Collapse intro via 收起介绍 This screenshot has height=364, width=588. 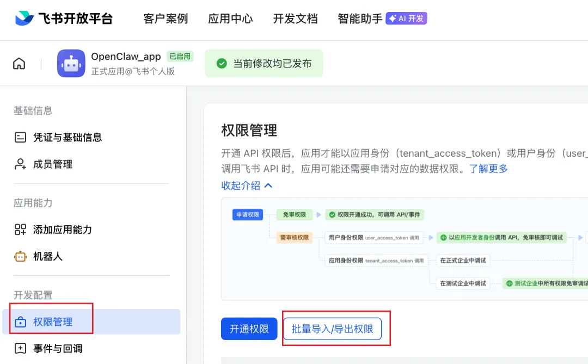(241, 186)
